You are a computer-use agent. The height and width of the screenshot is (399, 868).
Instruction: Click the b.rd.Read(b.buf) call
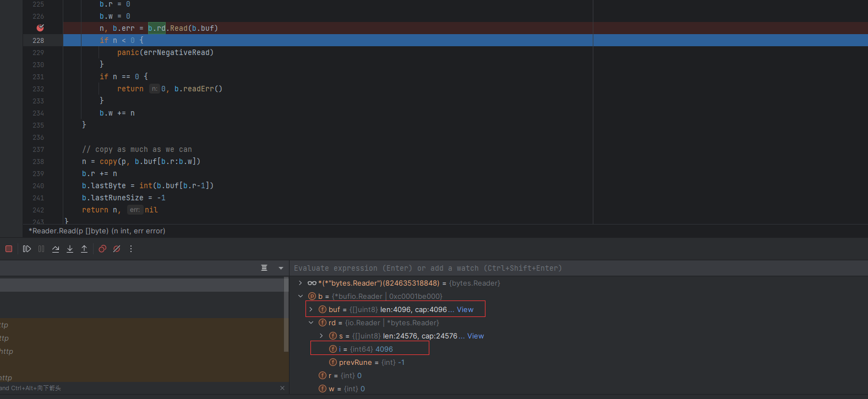(x=183, y=28)
